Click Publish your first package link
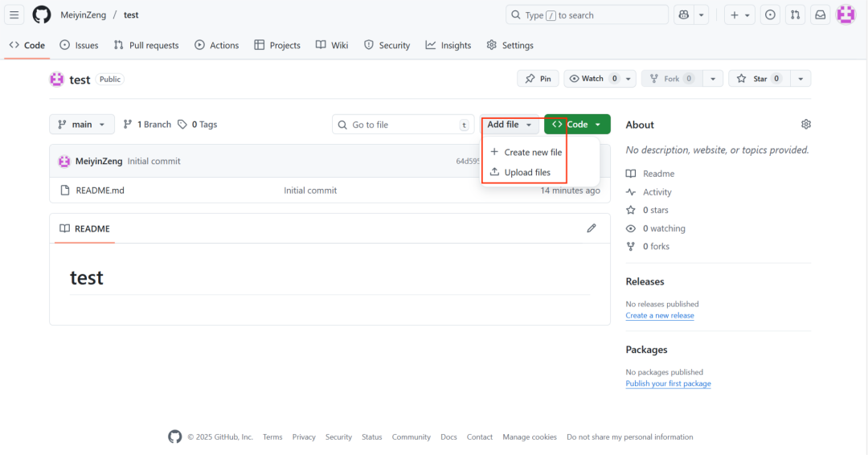The image size is (868, 455). [x=668, y=383]
